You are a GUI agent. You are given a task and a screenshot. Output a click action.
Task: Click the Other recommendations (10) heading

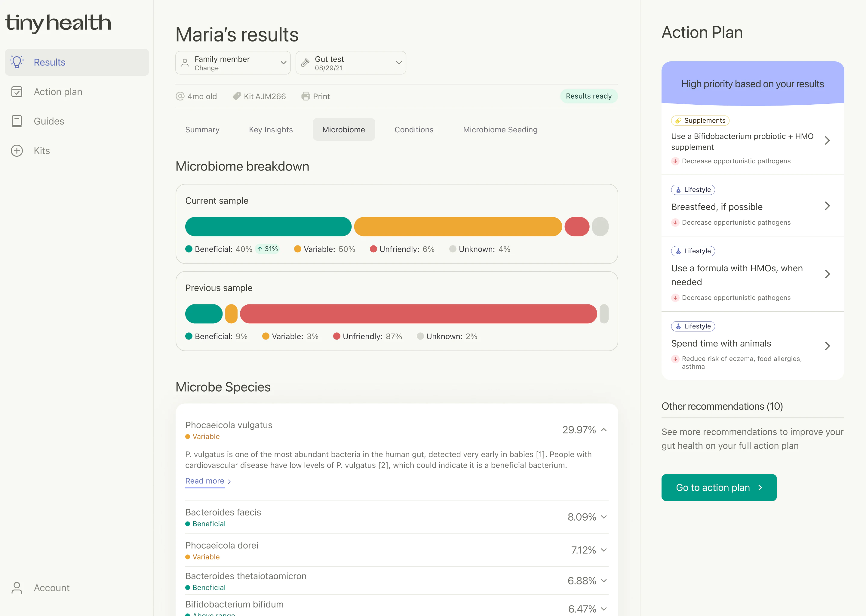point(722,406)
